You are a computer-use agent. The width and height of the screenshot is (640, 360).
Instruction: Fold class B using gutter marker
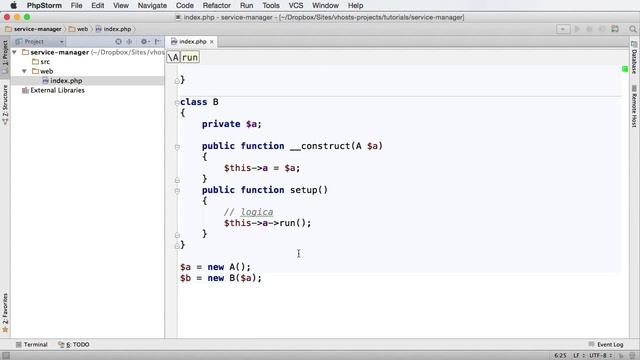177,102
